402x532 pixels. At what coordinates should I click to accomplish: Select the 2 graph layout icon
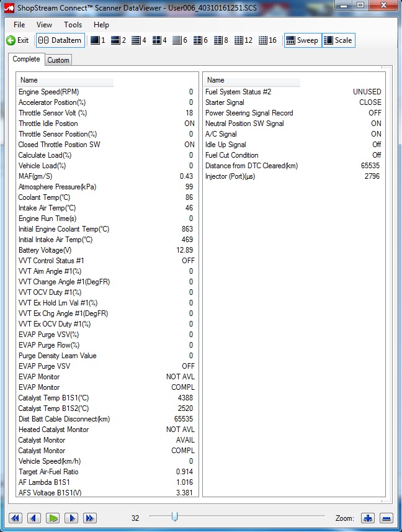click(118, 40)
